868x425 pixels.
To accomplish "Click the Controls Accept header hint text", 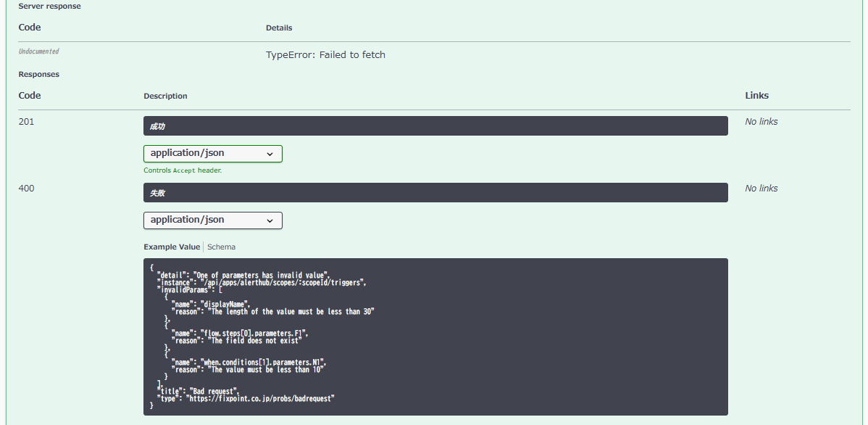I will pos(182,170).
